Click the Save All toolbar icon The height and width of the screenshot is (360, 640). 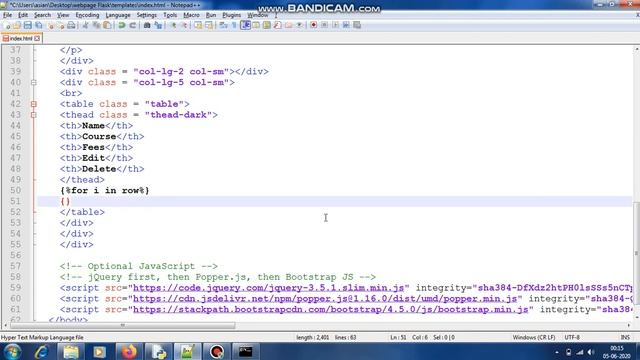pyautogui.click(x=38, y=25)
